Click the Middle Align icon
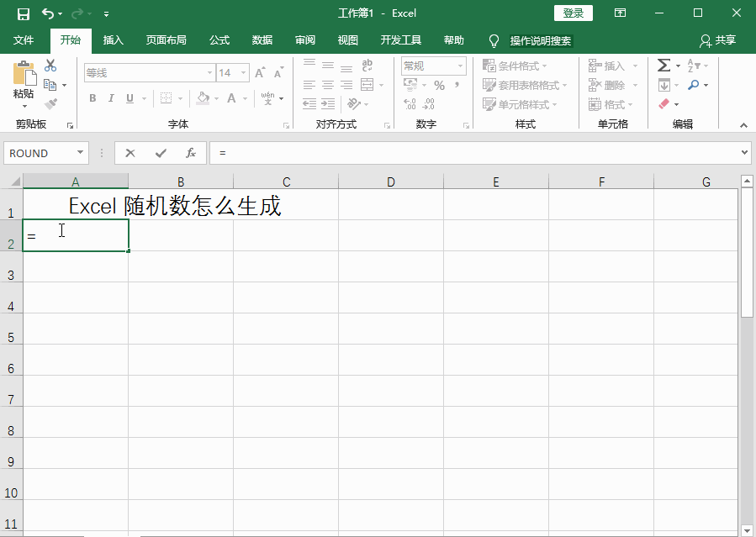756x537 pixels. (x=328, y=65)
